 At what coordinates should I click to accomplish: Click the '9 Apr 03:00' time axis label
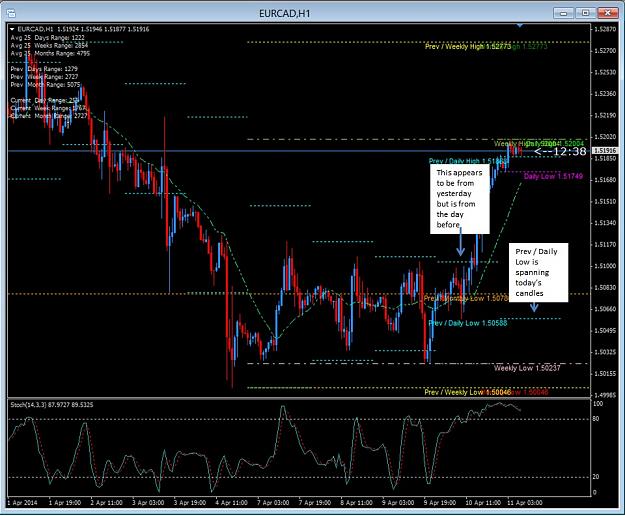[x=398, y=503]
